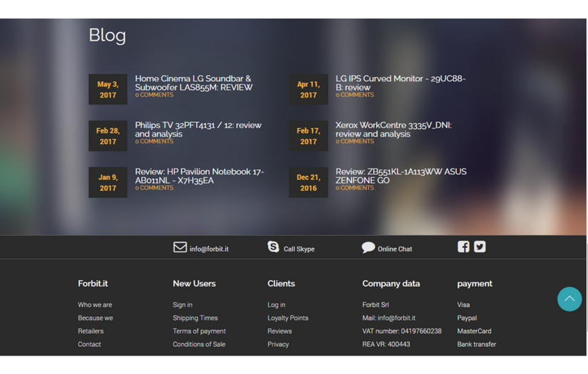Click the Paypal payment entry

click(467, 318)
